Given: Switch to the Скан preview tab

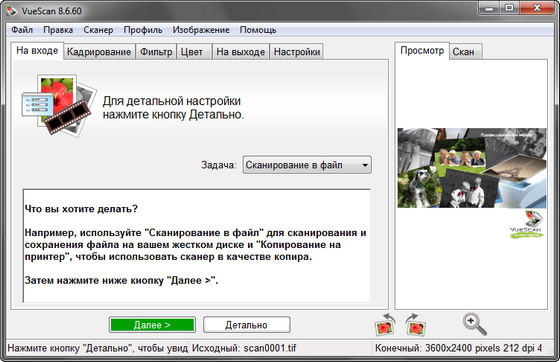Looking at the screenshot, I should tap(464, 52).
